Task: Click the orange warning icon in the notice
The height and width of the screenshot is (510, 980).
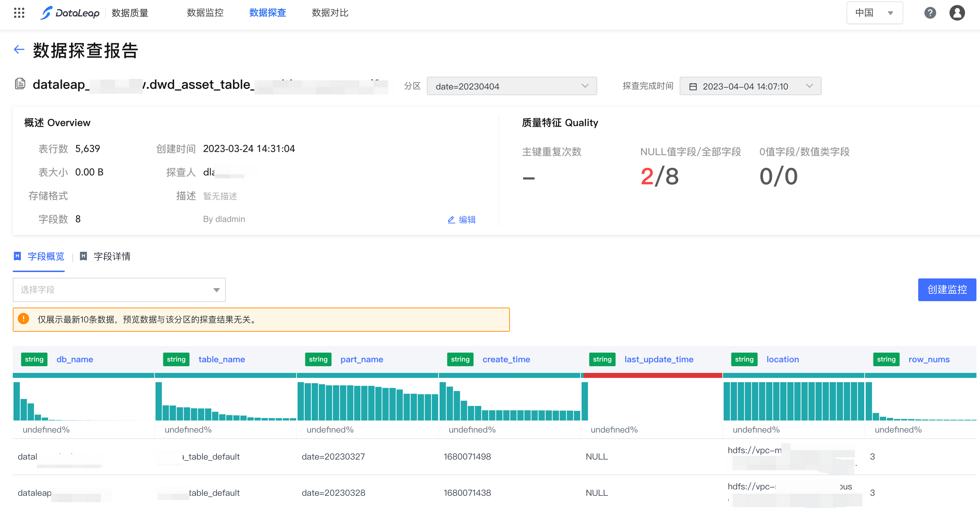Action: pos(23,319)
